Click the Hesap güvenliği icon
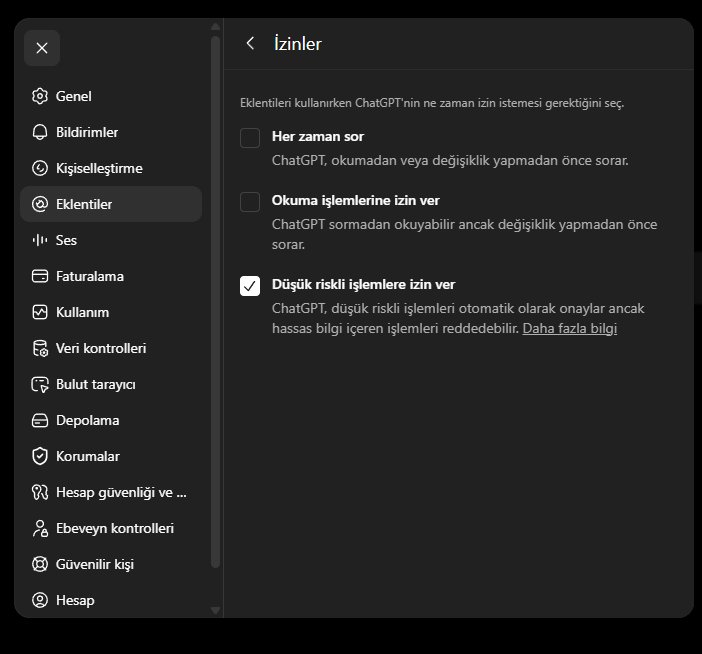This screenshot has height=654, width=702. (40, 492)
